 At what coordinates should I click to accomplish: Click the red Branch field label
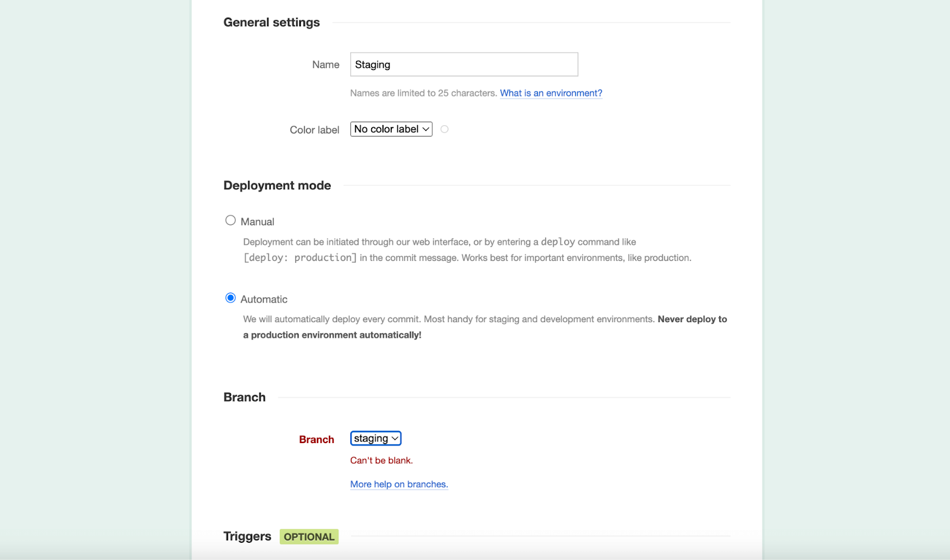(316, 440)
